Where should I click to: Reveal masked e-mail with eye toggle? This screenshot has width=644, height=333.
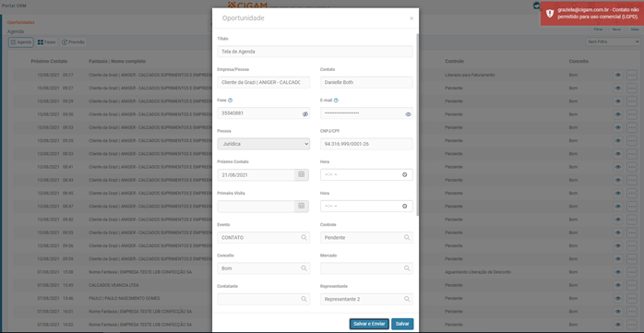(x=408, y=114)
